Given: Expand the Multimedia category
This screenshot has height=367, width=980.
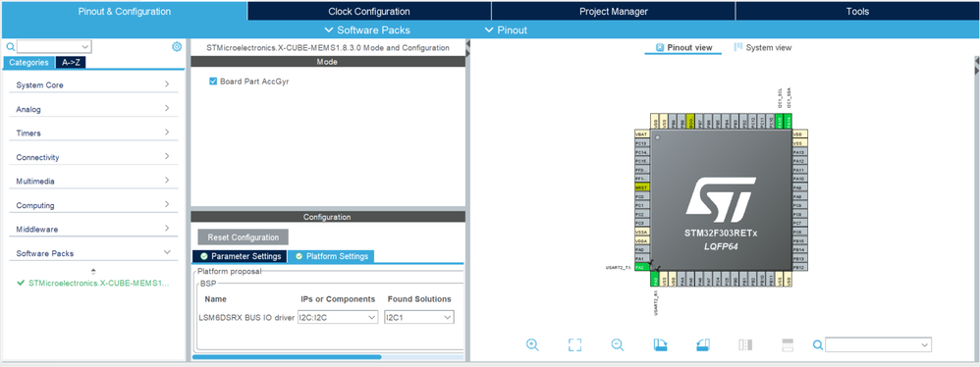Looking at the screenshot, I should pyautogui.click(x=93, y=181).
